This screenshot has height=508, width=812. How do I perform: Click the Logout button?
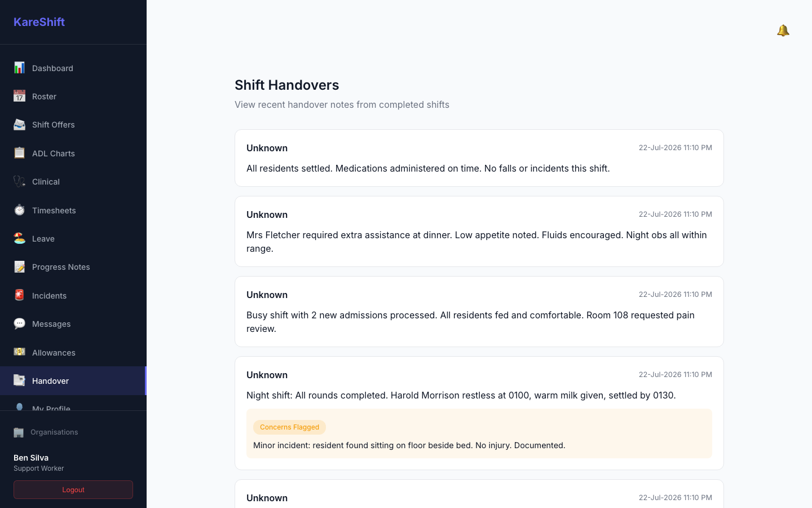73,489
